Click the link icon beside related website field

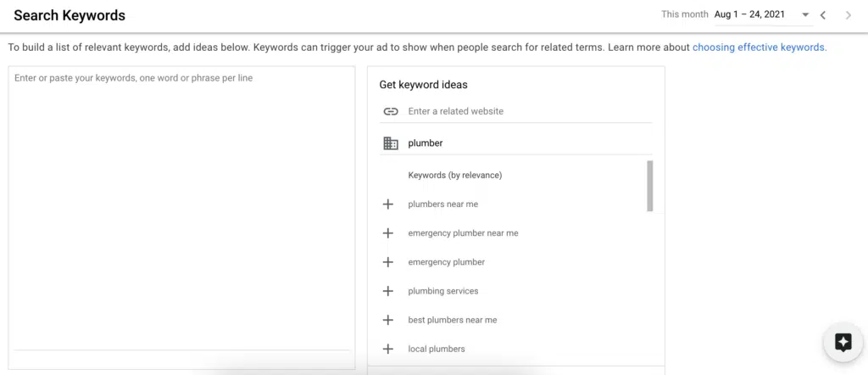(x=391, y=111)
